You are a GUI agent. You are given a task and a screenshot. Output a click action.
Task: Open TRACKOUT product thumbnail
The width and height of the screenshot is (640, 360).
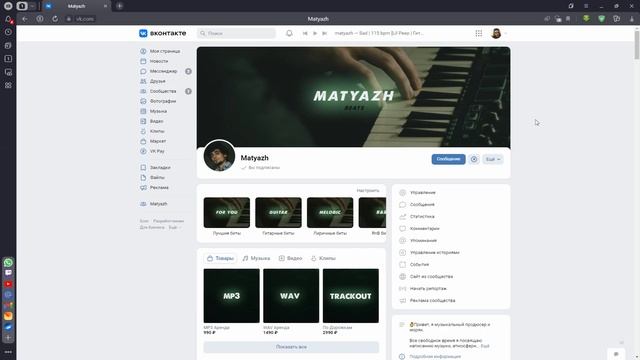point(351,296)
